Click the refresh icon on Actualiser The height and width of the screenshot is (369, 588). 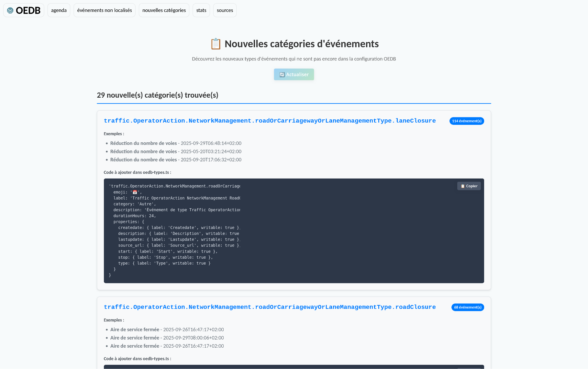coord(282,75)
